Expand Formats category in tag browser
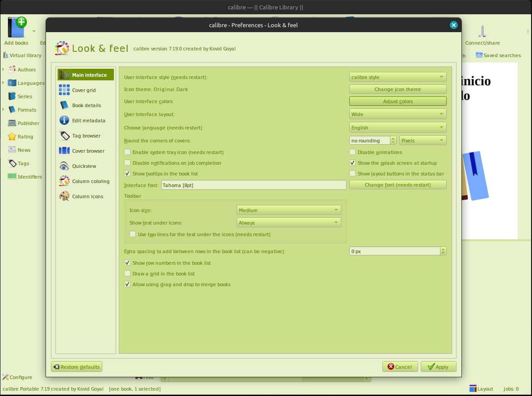Screen dimensions: 532x396 click(x=4, y=109)
